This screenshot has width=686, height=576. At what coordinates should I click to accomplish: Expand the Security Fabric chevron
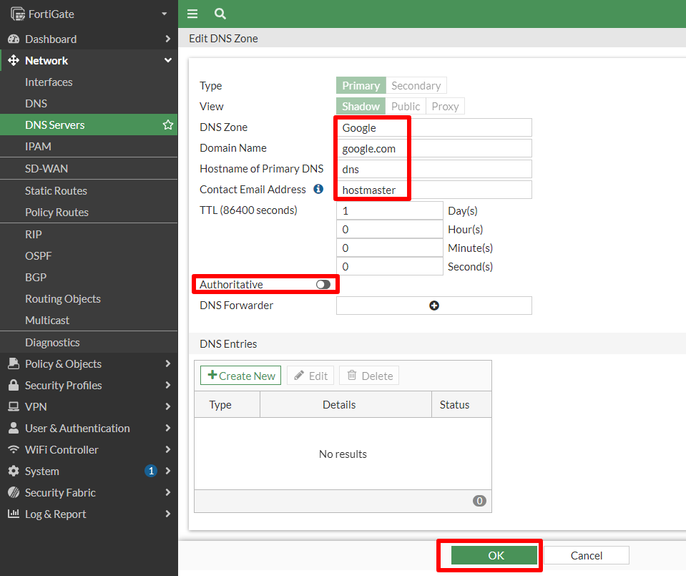(x=168, y=492)
